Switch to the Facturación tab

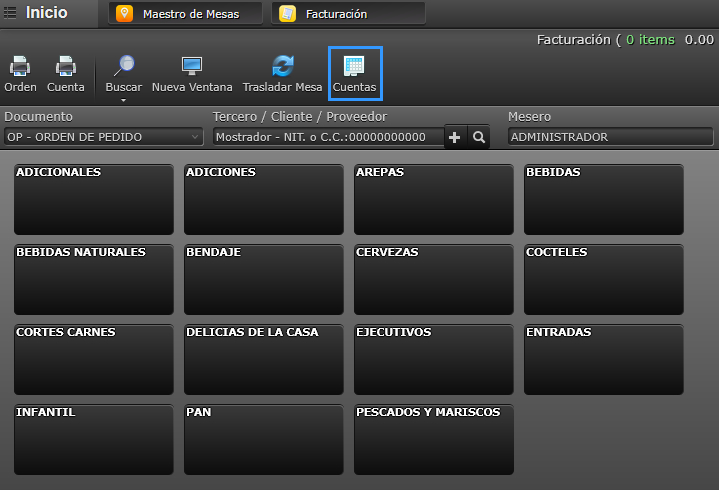tap(348, 13)
